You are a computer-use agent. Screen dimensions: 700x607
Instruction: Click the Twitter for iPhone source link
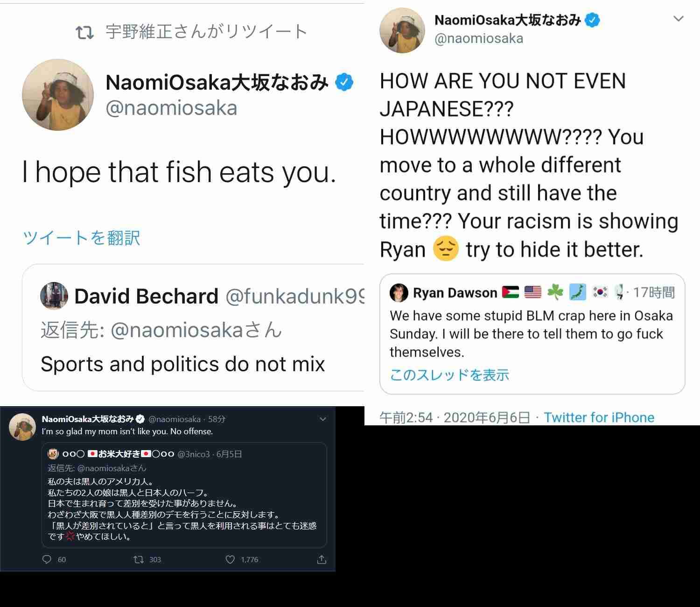(599, 417)
